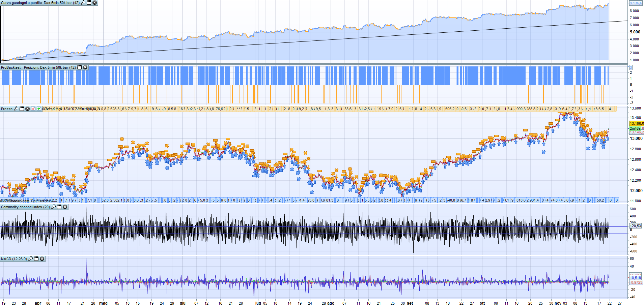This screenshot has width=644, height=306.
Task: Maximize the Commodity channel index panel
Action: [59, 207]
